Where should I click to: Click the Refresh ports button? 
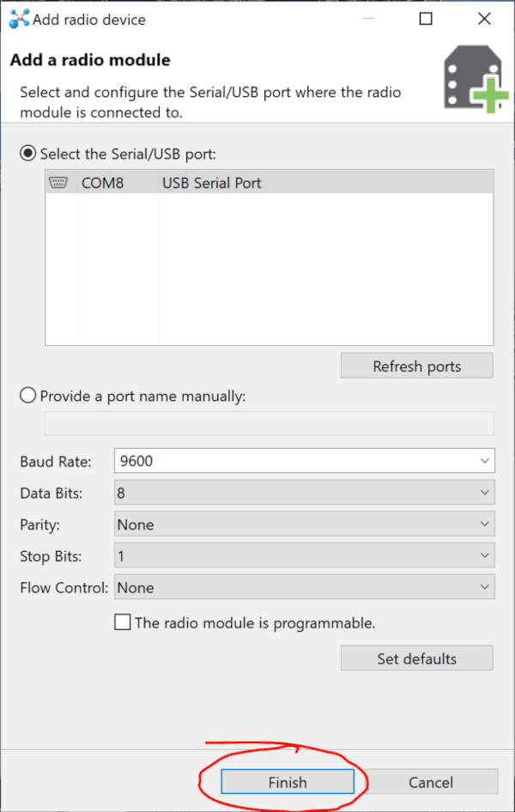[416, 367]
